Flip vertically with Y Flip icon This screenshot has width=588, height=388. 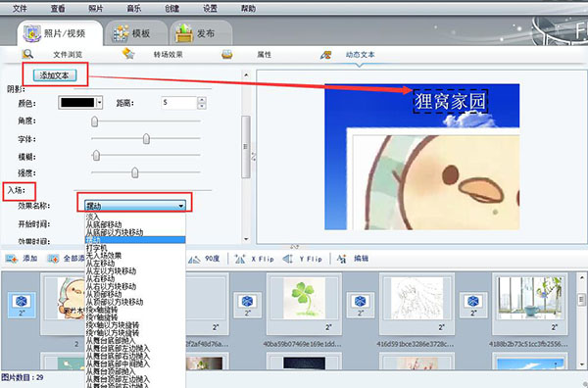pyautogui.click(x=287, y=259)
